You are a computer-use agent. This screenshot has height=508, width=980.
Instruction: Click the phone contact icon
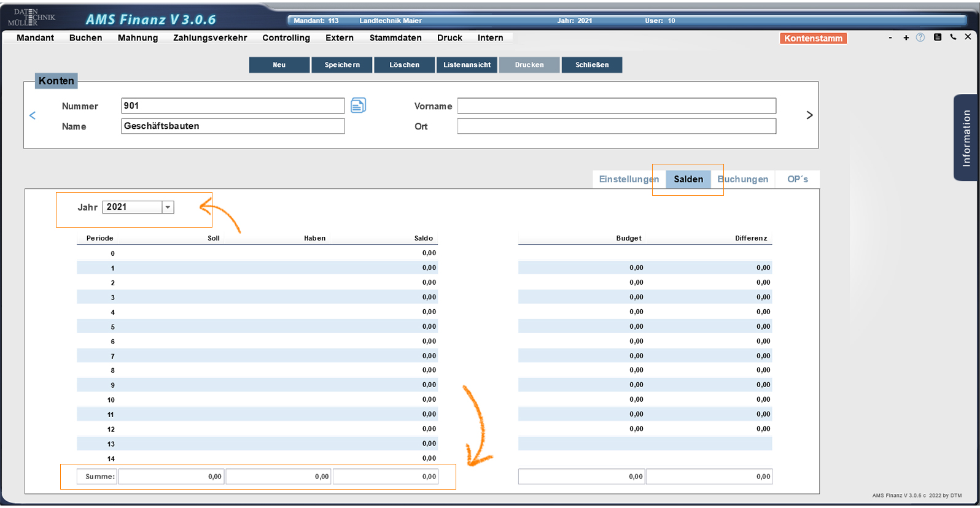coord(953,37)
